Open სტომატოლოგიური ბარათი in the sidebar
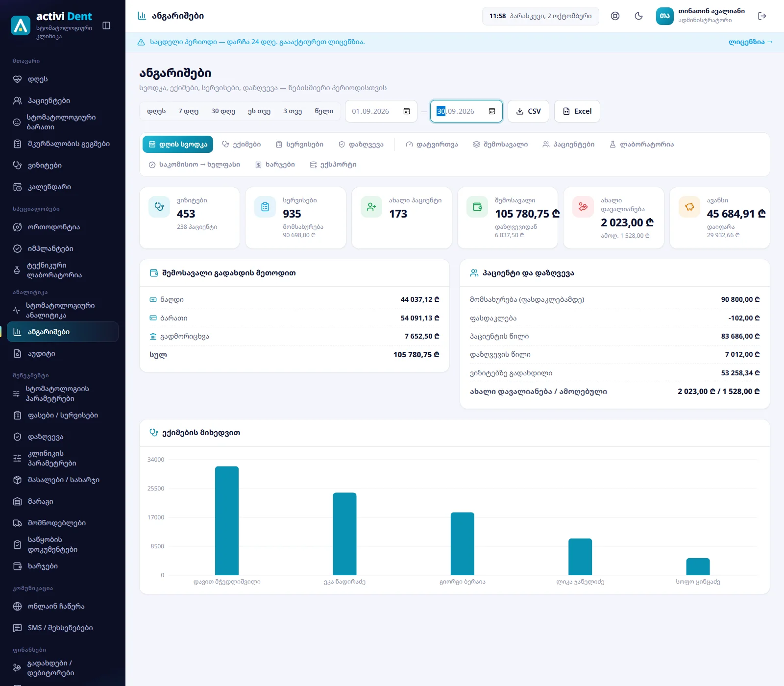Image resolution: width=784 pixels, height=686 pixels. tap(63, 122)
